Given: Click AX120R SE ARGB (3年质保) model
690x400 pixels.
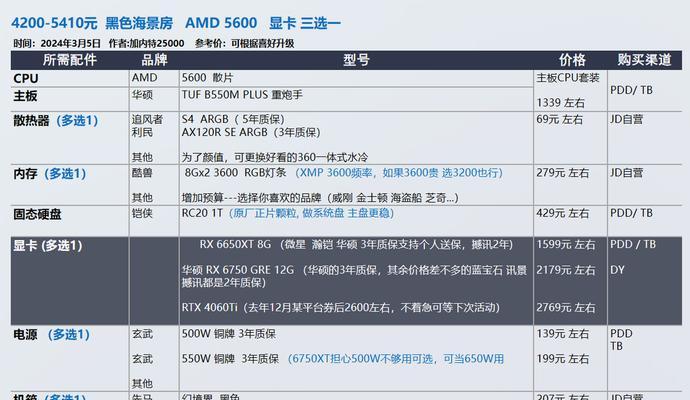Looking at the screenshot, I should coord(251,132).
